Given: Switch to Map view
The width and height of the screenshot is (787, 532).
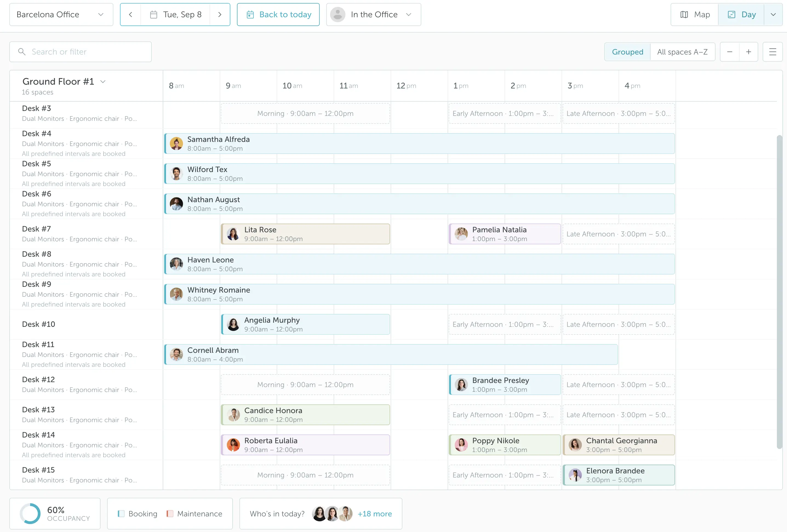Looking at the screenshot, I should [x=695, y=15].
